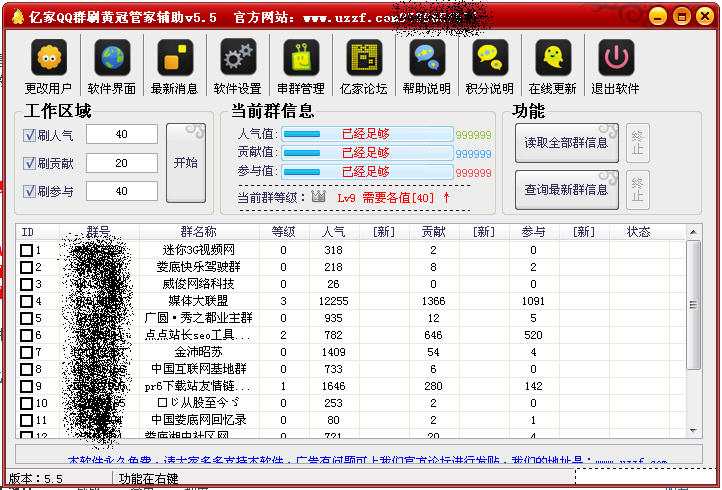Screen dimensions: 722x490
Task: Open 软件设置 gear icon
Action: click(x=237, y=58)
